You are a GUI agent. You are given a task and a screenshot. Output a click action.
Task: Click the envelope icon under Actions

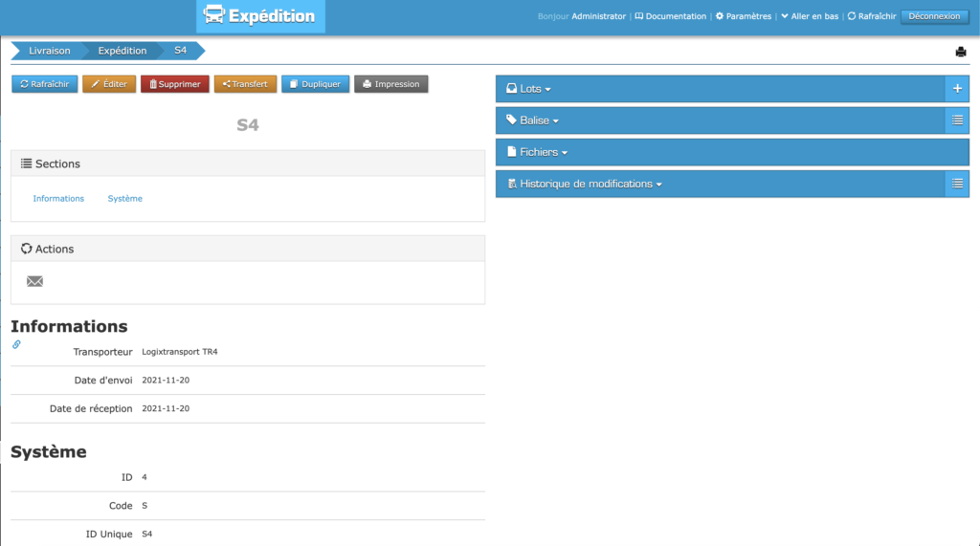[34, 281]
